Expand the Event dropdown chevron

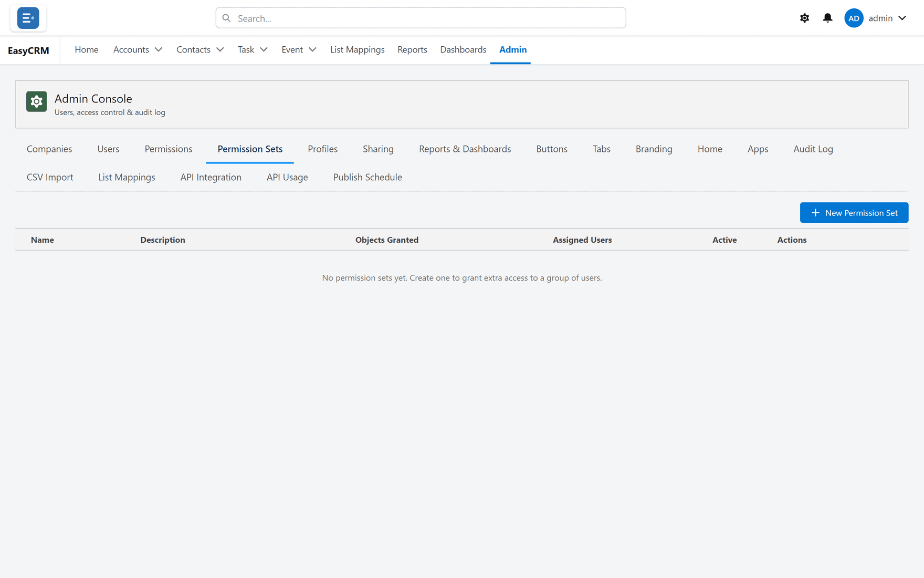312,49
